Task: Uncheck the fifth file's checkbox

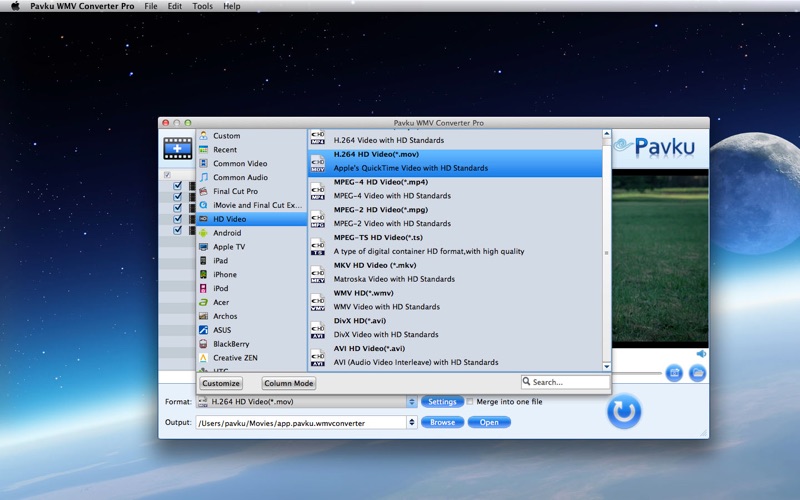Action: tap(178, 230)
